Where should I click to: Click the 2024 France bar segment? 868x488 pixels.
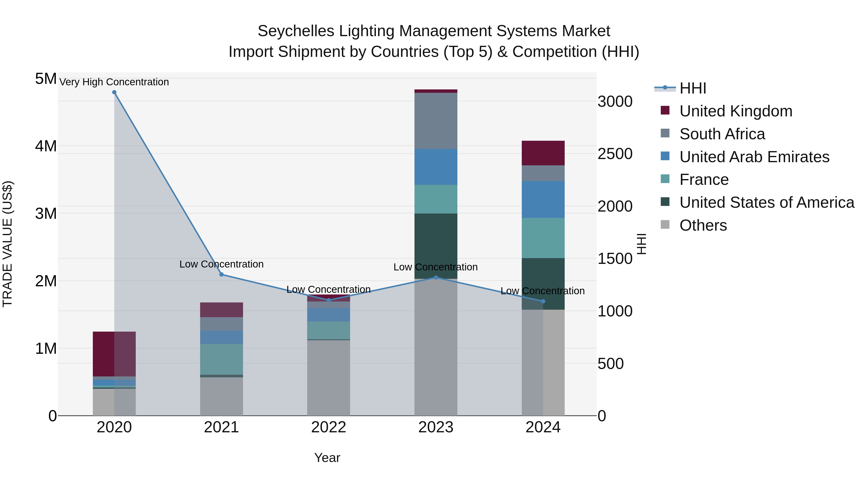[x=543, y=238]
